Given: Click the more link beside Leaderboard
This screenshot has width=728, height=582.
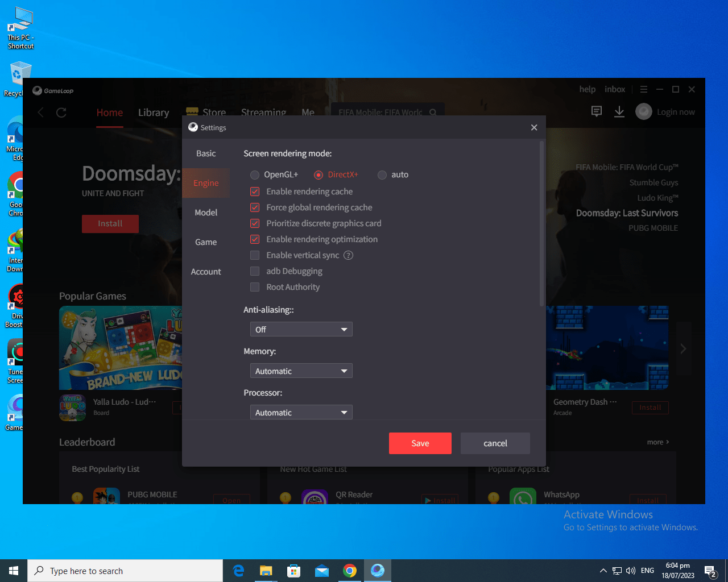Looking at the screenshot, I should click(658, 442).
